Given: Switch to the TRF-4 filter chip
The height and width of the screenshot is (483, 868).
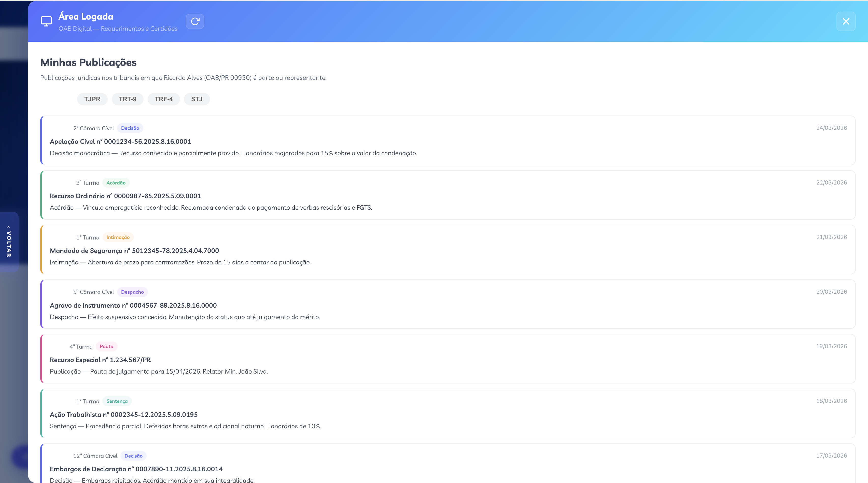Looking at the screenshot, I should tap(163, 99).
